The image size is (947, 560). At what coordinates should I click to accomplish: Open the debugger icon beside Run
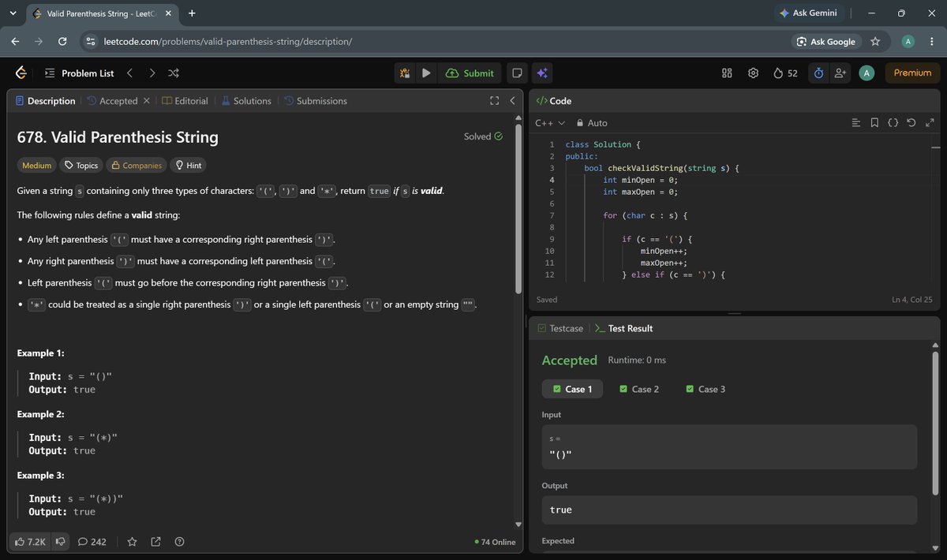point(405,73)
